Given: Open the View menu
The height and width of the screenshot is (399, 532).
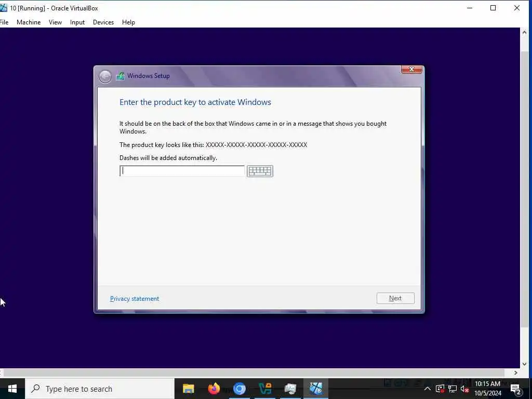Looking at the screenshot, I should click(x=55, y=22).
